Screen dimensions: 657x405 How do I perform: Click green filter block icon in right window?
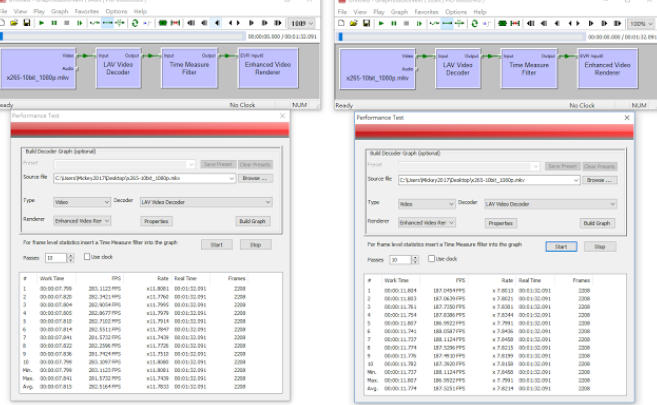pos(502,23)
